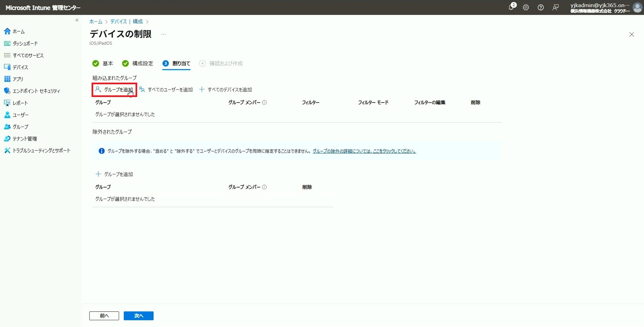Image resolution: width=644 pixels, height=327 pixels.
Task: Click the 次へ button
Action: (139, 316)
